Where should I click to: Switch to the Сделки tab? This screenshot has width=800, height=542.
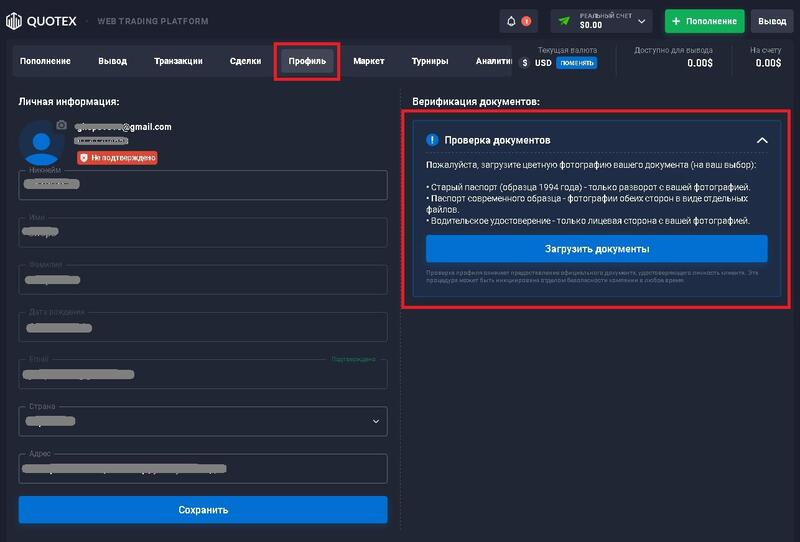[245, 61]
